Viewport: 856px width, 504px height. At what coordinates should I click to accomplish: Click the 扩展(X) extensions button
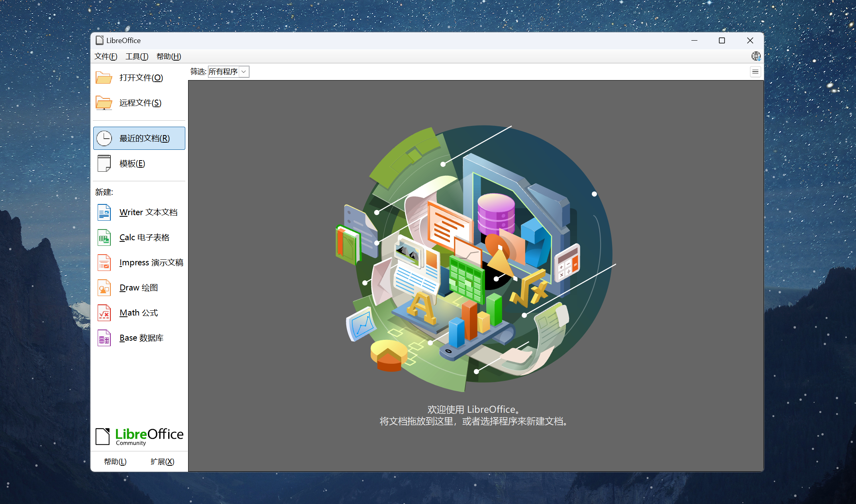[162, 461]
